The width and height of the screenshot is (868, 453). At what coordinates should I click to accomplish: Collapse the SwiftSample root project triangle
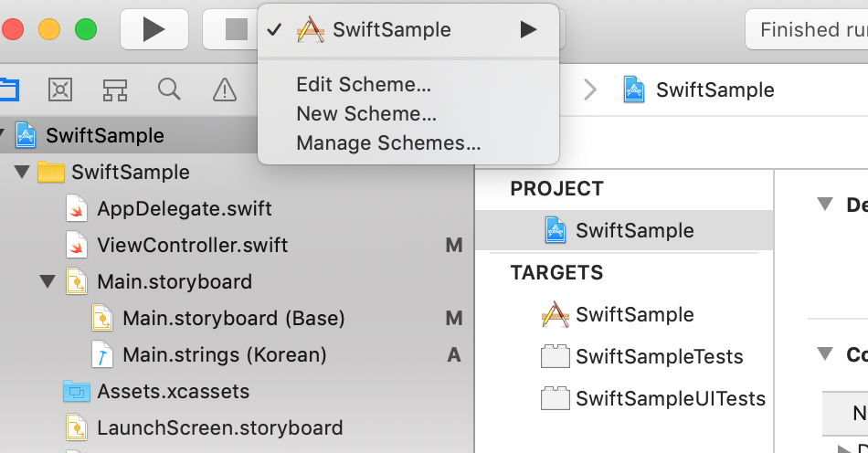point(2,134)
